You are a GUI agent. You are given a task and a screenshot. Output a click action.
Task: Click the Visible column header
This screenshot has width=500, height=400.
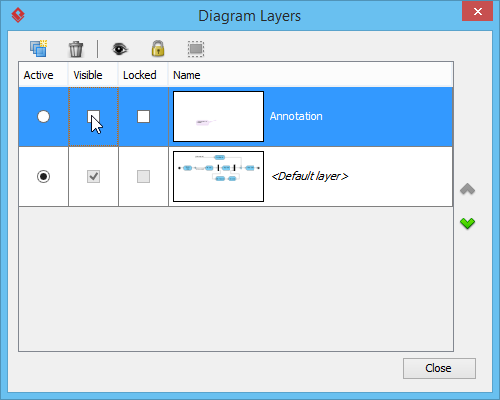pos(93,75)
